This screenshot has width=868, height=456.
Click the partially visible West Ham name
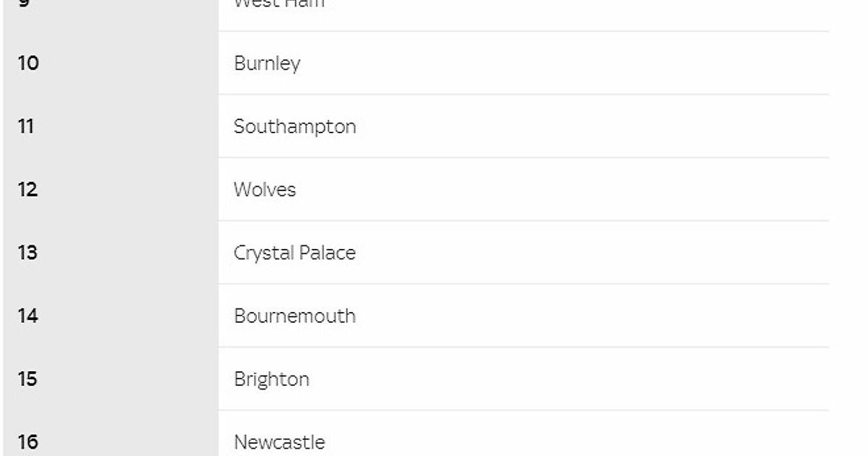click(x=279, y=4)
